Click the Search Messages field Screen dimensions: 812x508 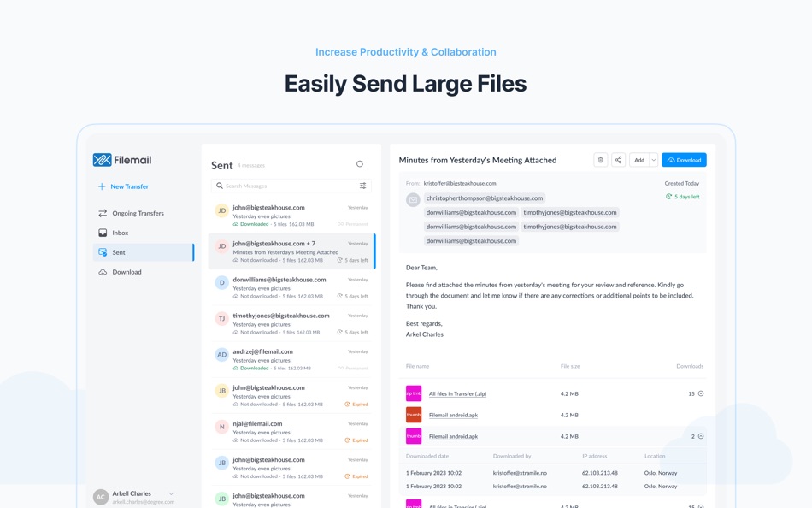click(291, 186)
